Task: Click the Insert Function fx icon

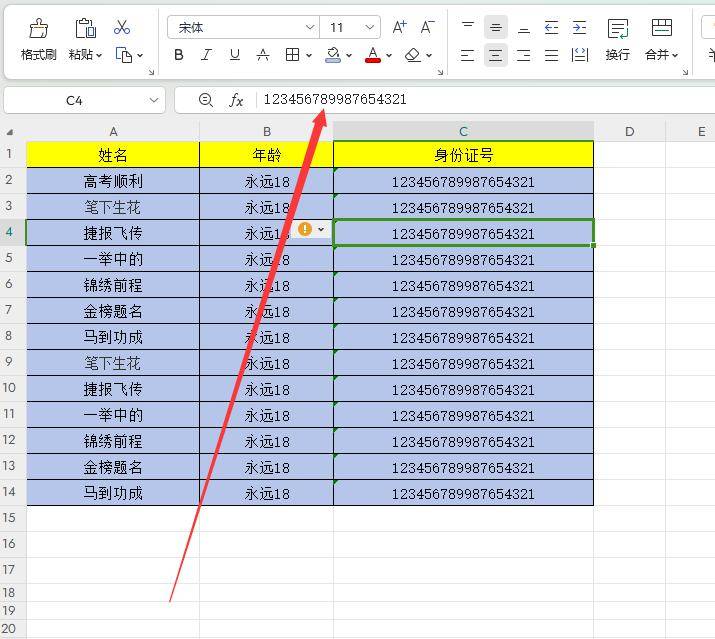Action: pos(236,100)
